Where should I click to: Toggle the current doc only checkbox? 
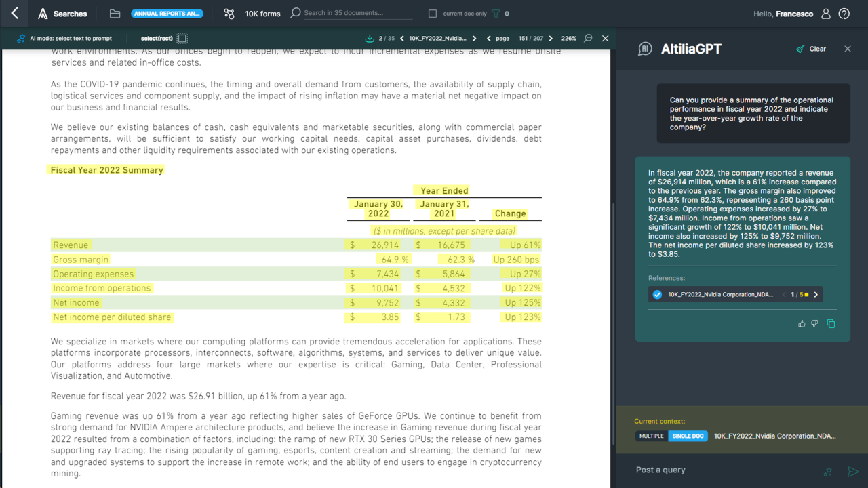coord(433,14)
